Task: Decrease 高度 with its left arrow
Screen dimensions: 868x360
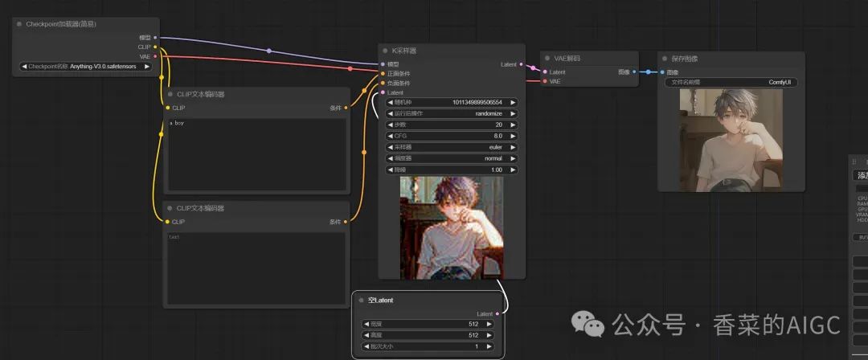Action: [x=366, y=335]
